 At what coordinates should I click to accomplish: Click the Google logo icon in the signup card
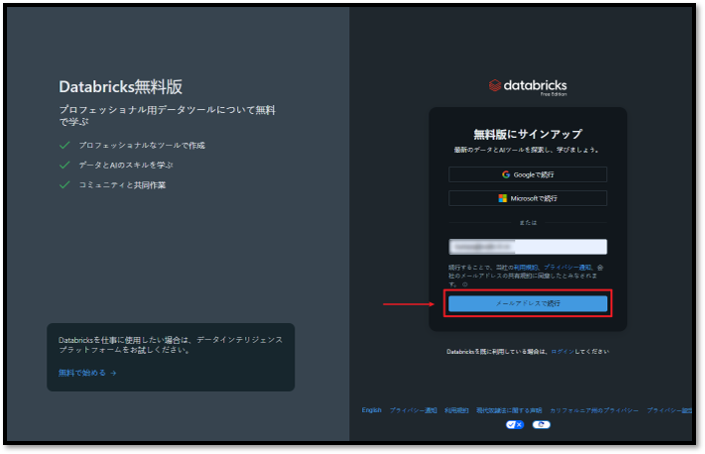click(x=506, y=174)
